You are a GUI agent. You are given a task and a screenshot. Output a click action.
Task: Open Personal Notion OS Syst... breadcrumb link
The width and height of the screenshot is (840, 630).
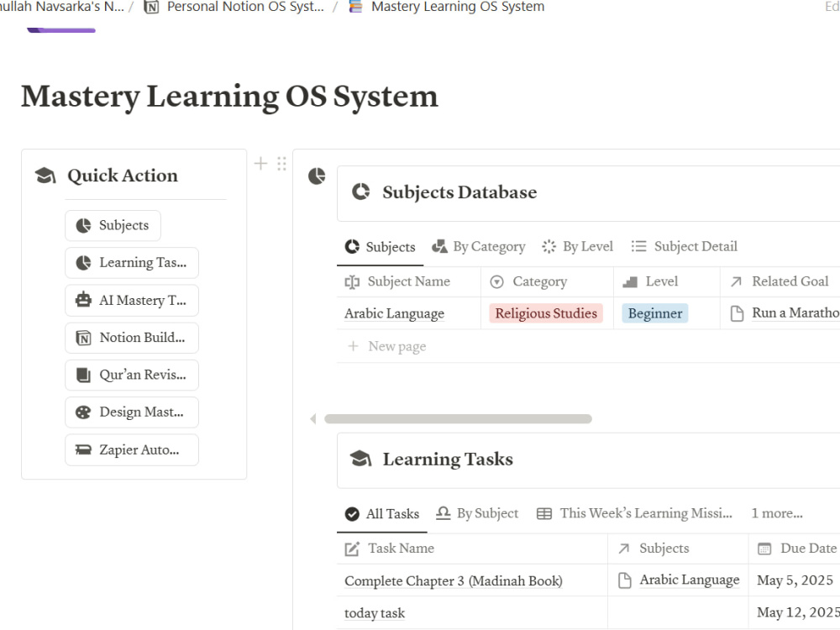235,7
